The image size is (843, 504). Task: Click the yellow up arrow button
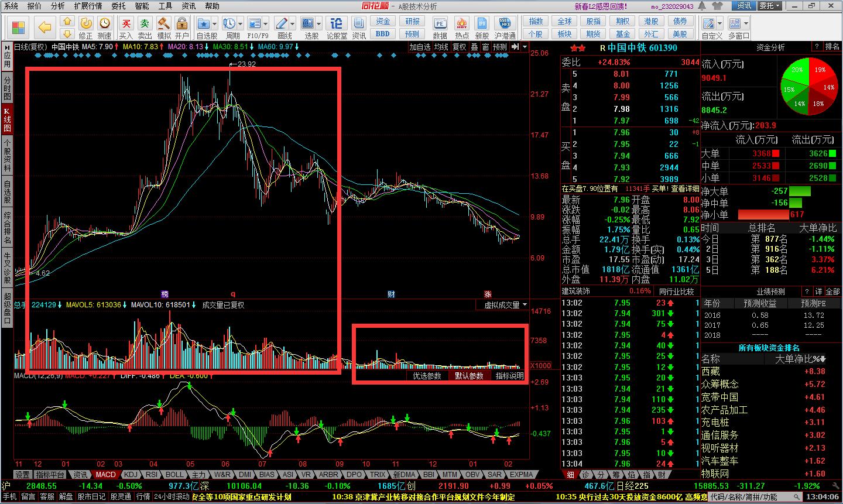pyautogui.click(x=67, y=22)
